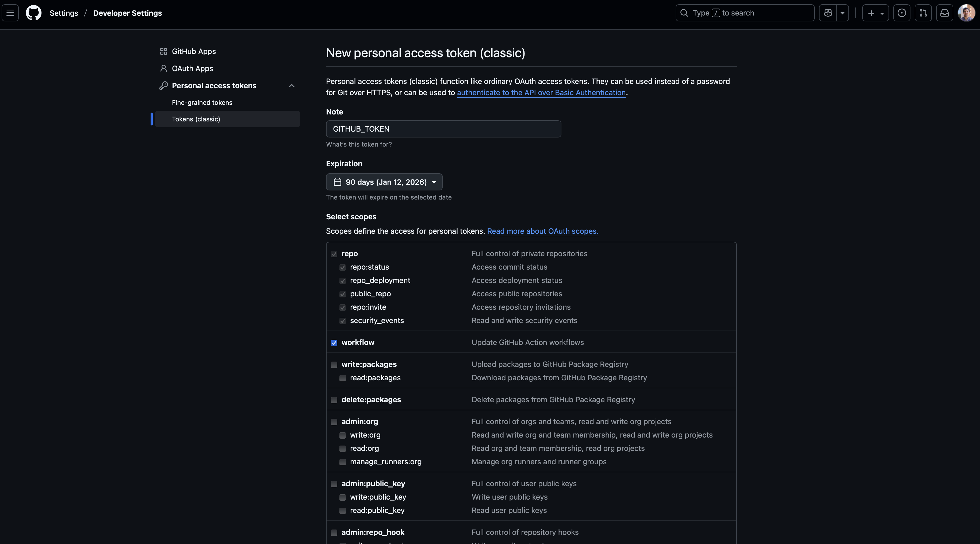The width and height of the screenshot is (980, 544).
Task: Open the Copilot dropdown arrow
Action: coord(843,13)
